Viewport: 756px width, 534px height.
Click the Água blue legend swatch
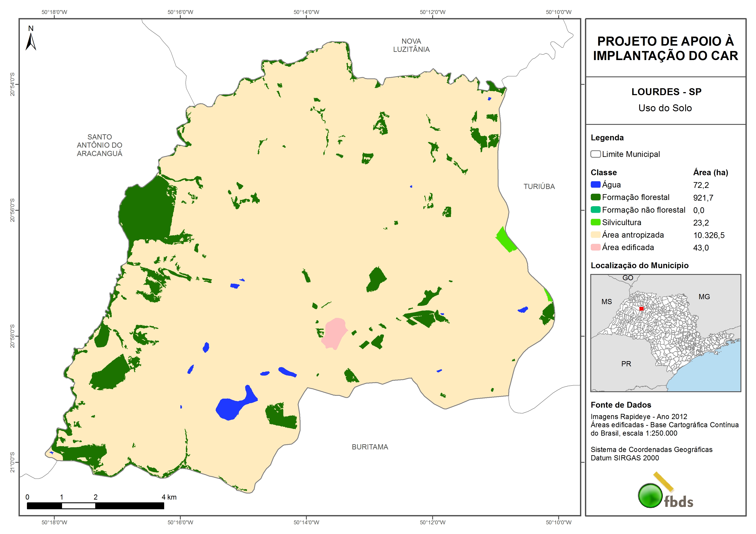(595, 185)
